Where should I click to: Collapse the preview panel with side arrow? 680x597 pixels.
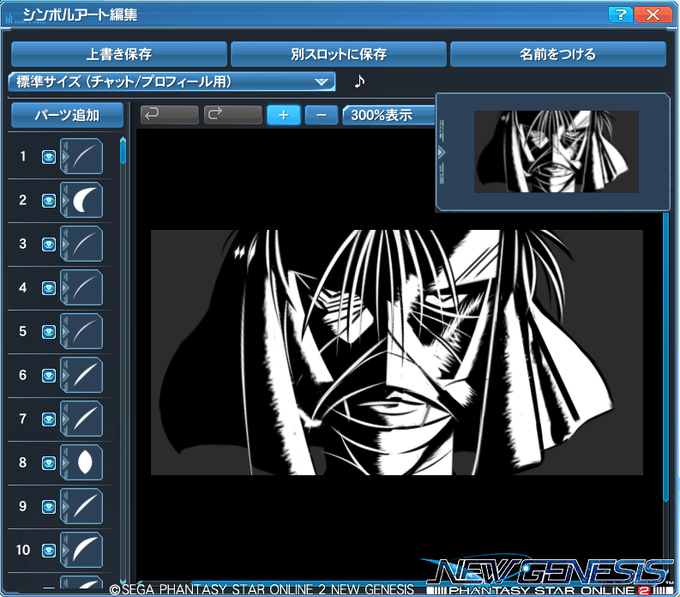(441, 153)
